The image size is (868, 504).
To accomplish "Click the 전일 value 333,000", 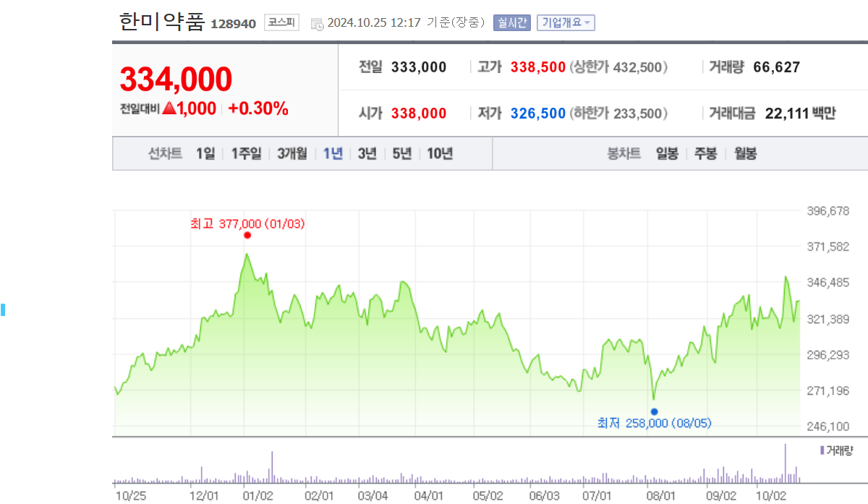I will coord(419,67).
